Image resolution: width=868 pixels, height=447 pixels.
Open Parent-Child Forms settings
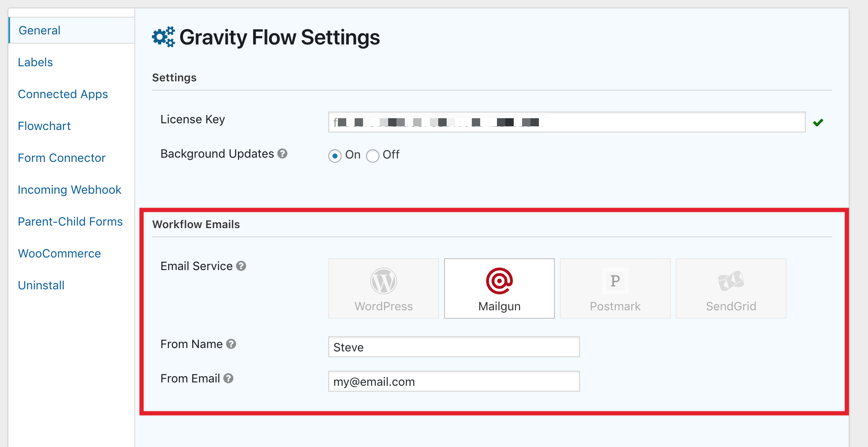[x=70, y=221]
